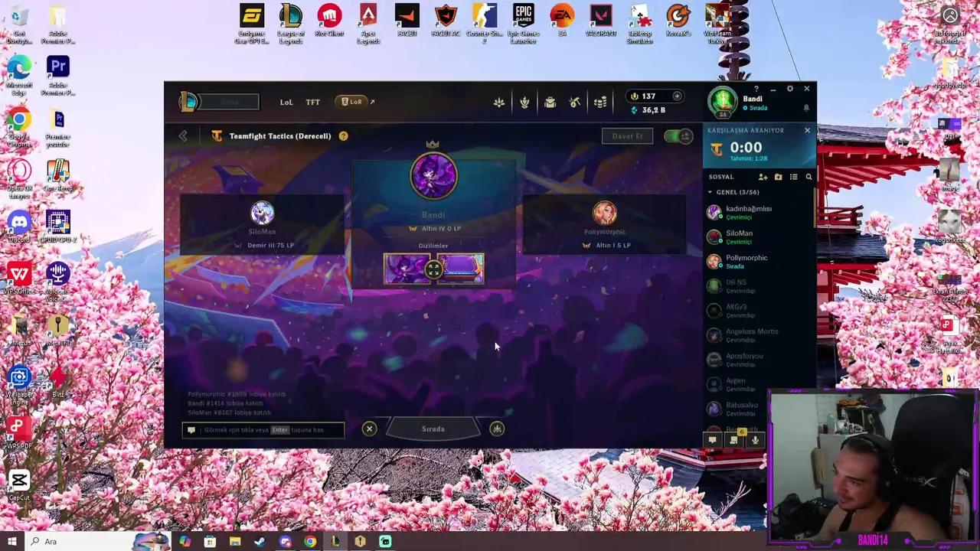Viewport: 980px width, 551px height.
Task: Select friend SiloMan in the social list
Action: (759, 236)
